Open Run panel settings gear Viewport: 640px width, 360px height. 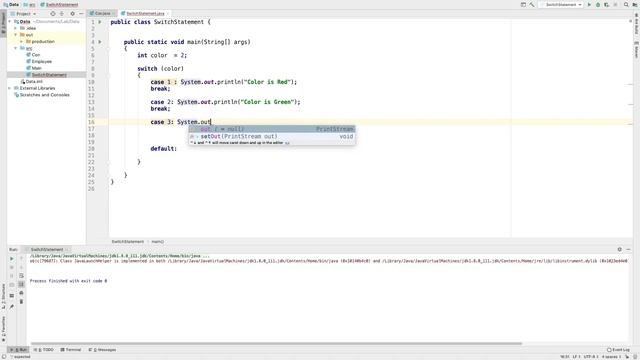(x=620, y=249)
